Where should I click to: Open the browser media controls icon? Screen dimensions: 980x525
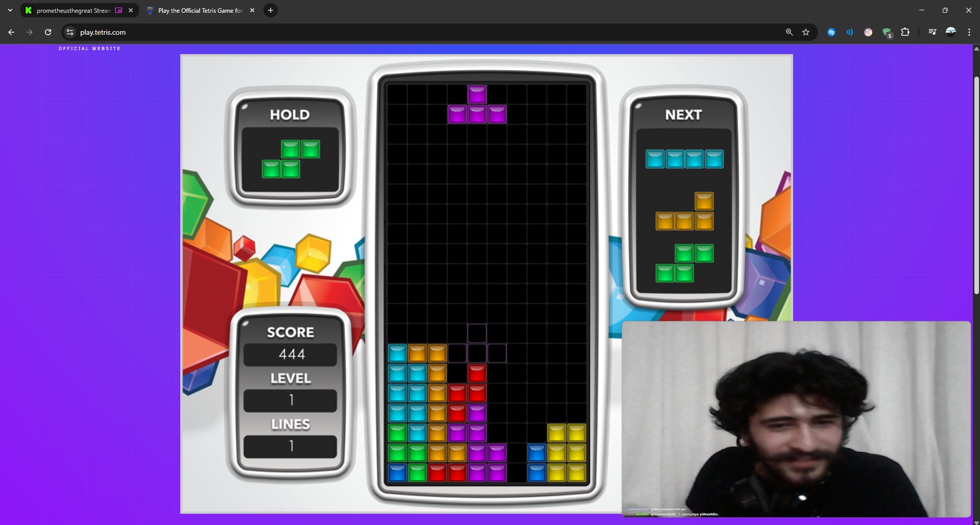point(933,32)
